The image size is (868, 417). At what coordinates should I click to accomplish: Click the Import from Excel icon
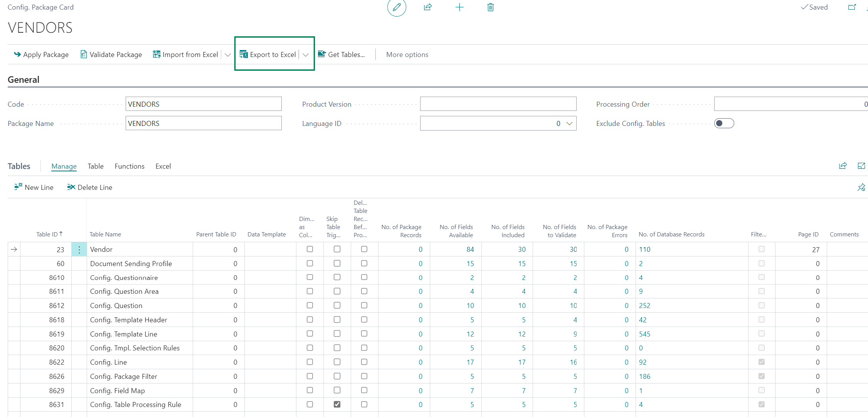point(156,54)
